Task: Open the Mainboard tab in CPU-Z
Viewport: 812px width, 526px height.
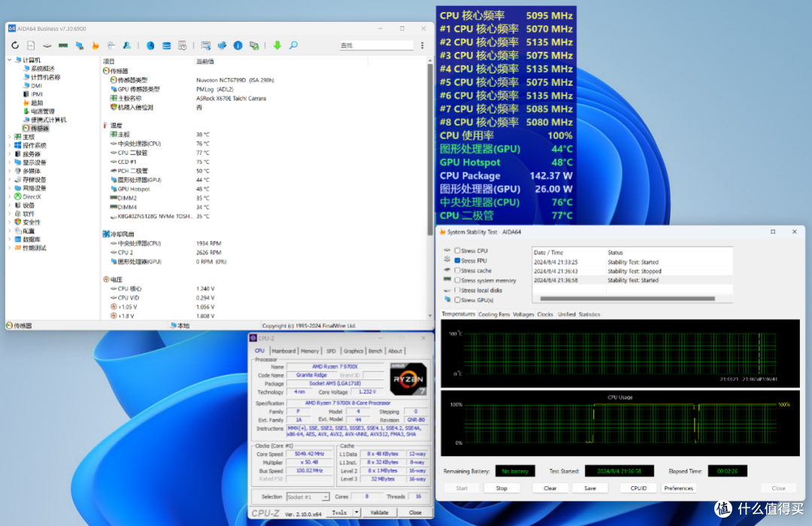Action: click(x=283, y=351)
